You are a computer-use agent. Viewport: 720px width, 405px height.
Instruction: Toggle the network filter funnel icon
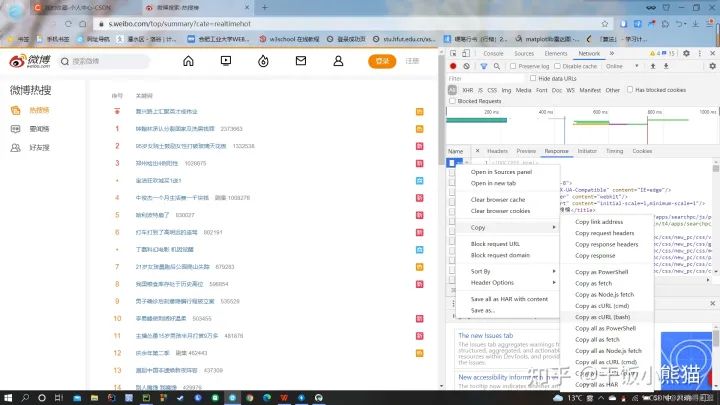[484, 66]
